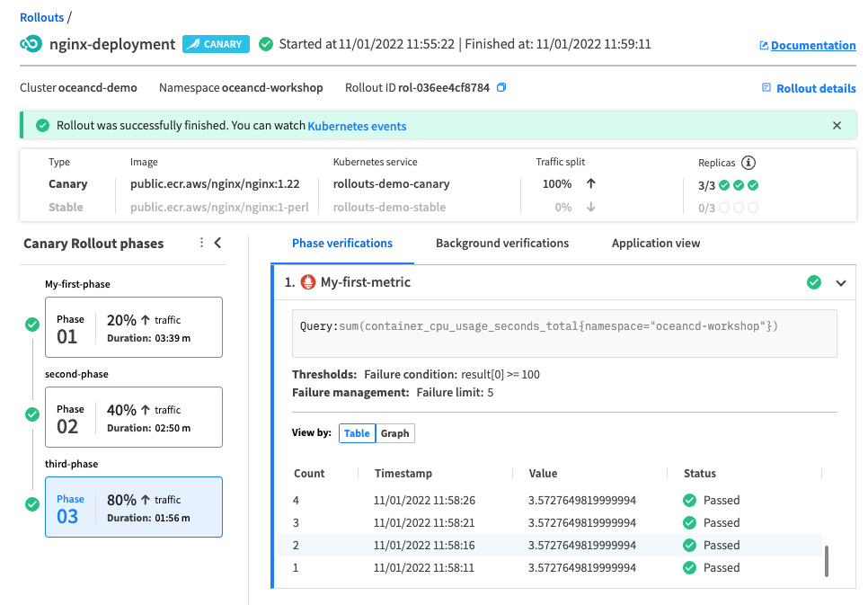868x605 pixels.
Task: Click the Prometheus icon of My-first-metric
Action: tap(308, 282)
